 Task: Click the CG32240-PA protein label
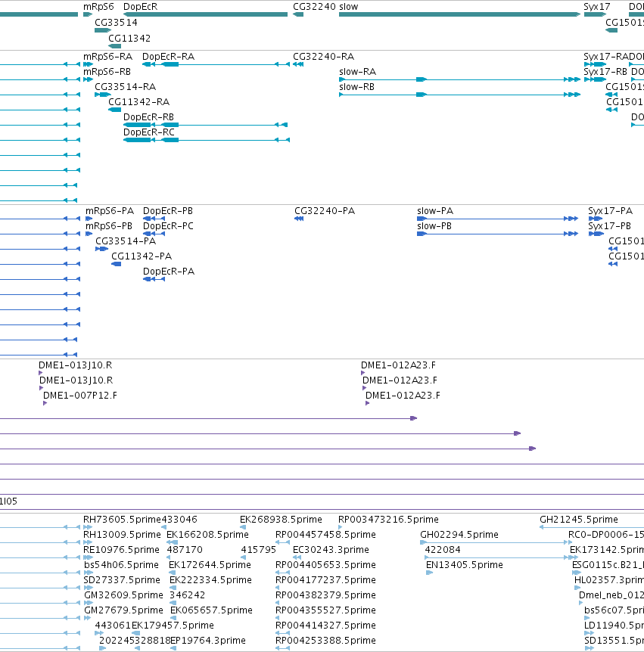[x=325, y=211]
